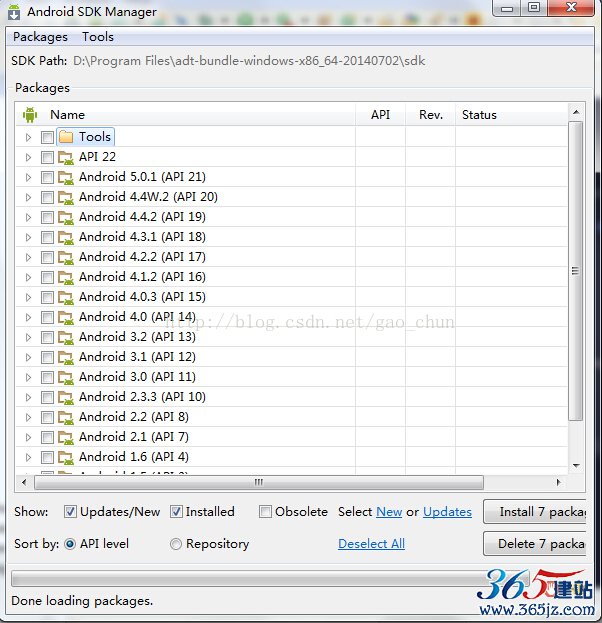Select the Android 2.1 (API 7) row text
The width and height of the screenshot is (602, 623).
click(134, 437)
